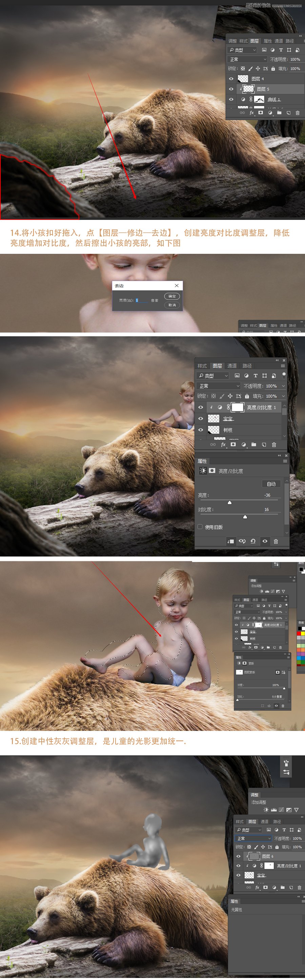Select the mask icon beside 亮度/对比度 Properties title

tap(212, 471)
